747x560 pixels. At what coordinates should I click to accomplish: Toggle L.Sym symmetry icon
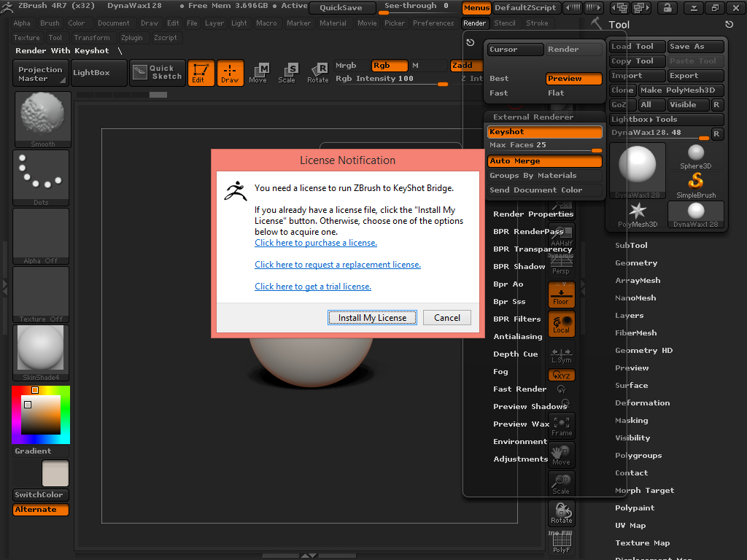[x=561, y=355]
